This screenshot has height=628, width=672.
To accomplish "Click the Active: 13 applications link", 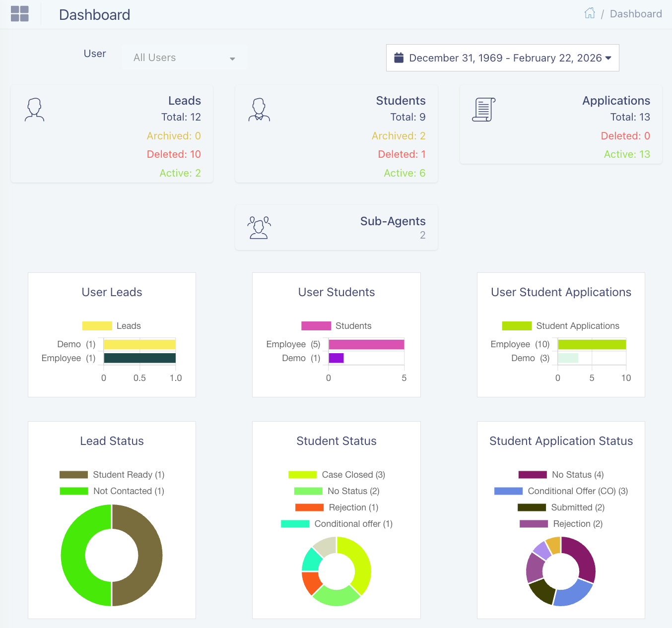I will click(627, 154).
